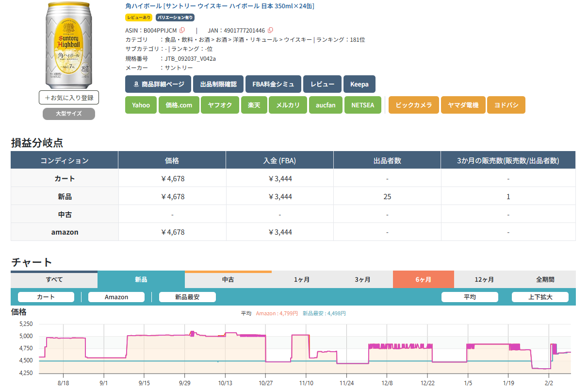The image size is (588, 392).
Task: Toggle 平均 average display
Action: coord(470,297)
